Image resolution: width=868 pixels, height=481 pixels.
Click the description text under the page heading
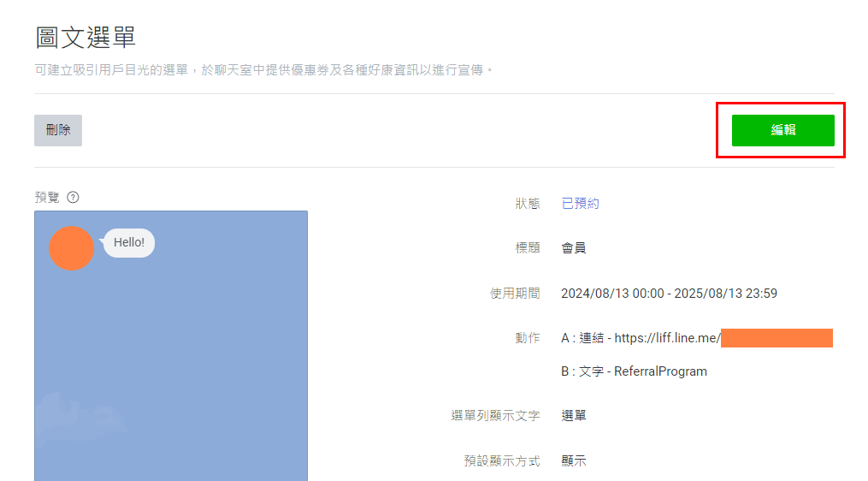pyautogui.click(x=263, y=69)
